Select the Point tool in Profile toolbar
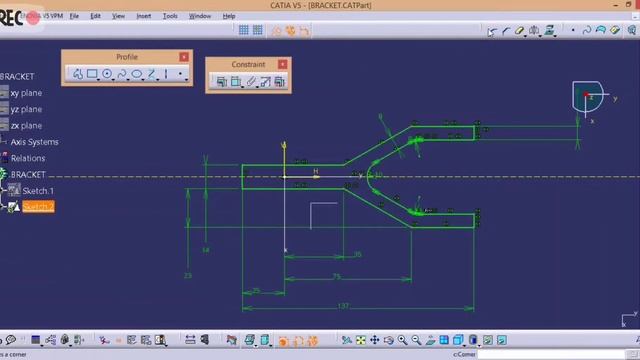 coord(180,74)
